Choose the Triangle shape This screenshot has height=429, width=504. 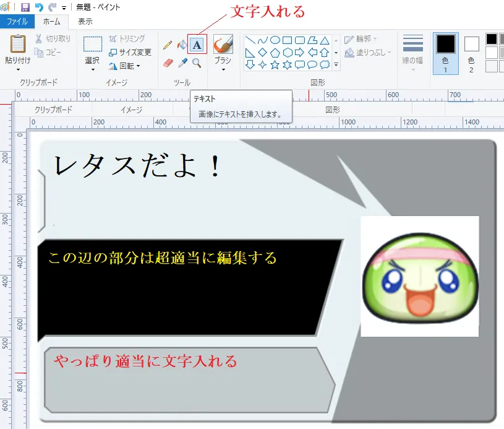[325, 40]
